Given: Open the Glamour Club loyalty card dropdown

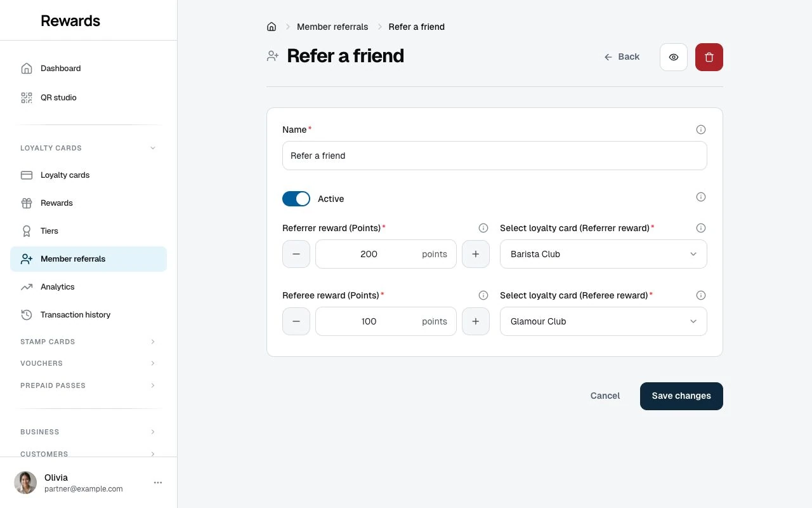Looking at the screenshot, I should pyautogui.click(x=603, y=321).
